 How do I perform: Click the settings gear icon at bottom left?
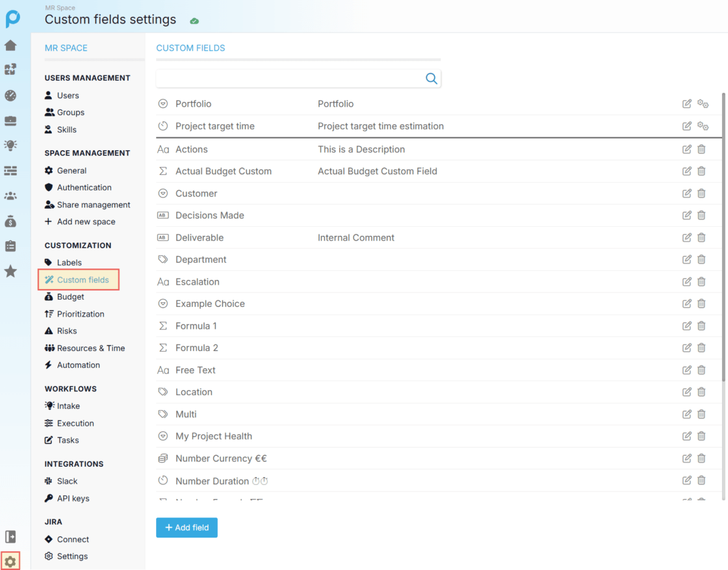click(x=10, y=561)
